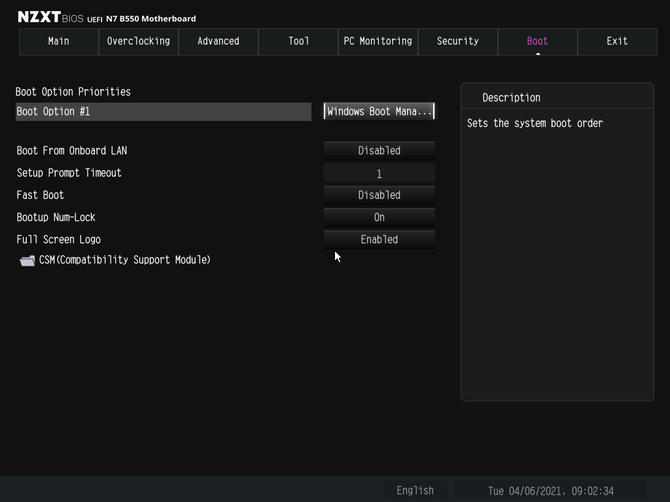Viewport: 670px width, 502px height.
Task: Click the Description panel header
Action: (511, 98)
